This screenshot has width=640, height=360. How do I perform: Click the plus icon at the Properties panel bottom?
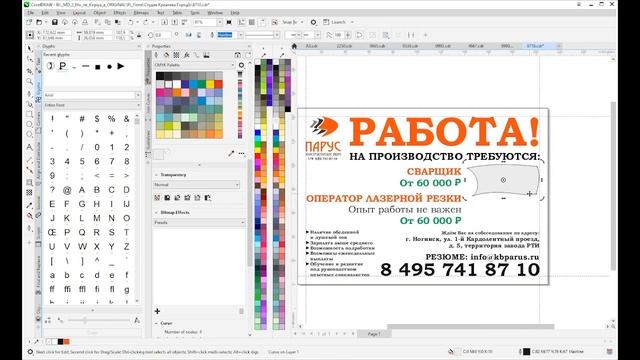[x=157, y=311]
